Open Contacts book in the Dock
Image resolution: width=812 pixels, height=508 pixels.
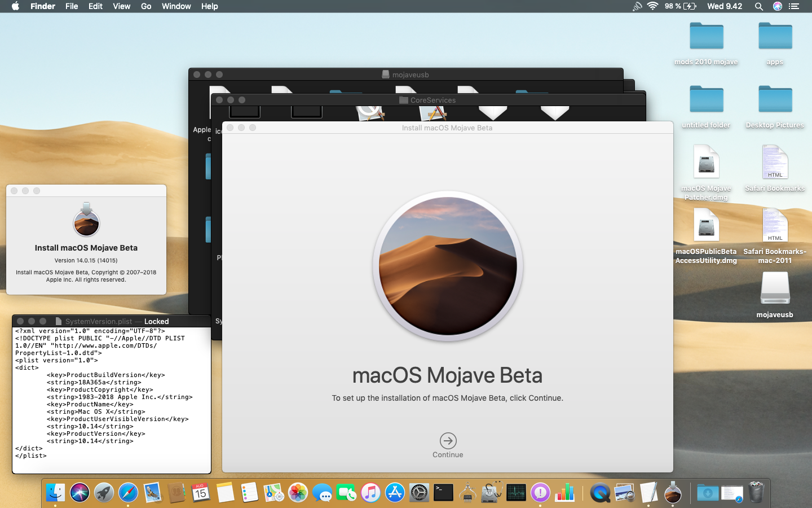pos(176,492)
